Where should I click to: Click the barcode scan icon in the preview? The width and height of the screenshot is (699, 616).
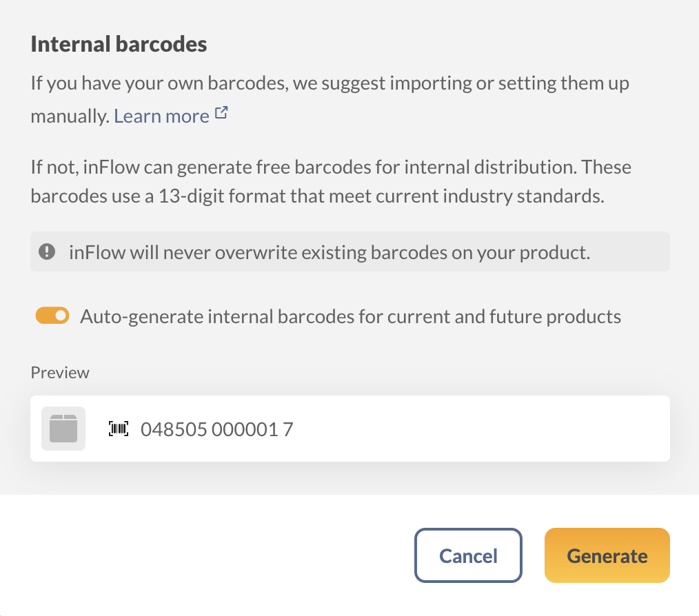click(119, 429)
